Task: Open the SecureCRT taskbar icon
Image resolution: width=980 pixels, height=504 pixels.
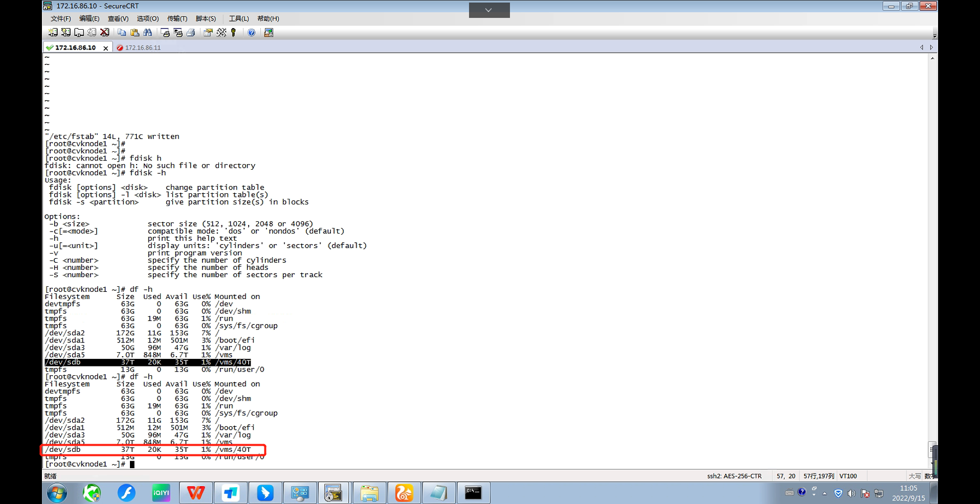Action: click(x=334, y=493)
